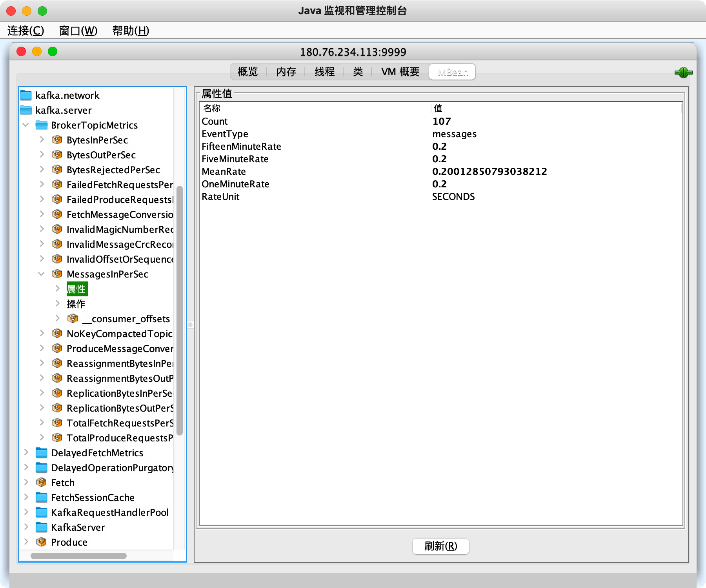Click the kafka.network folder icon
The width and height of the screenshot is (706, 588).
(26, 95)
